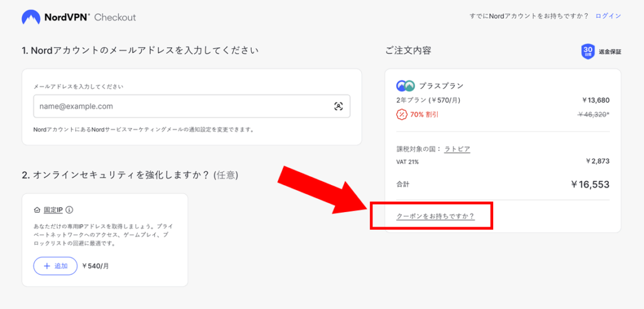Click the struck-through price ￥46,320
This screenshot has height=309, width=644.
point(593,115)
